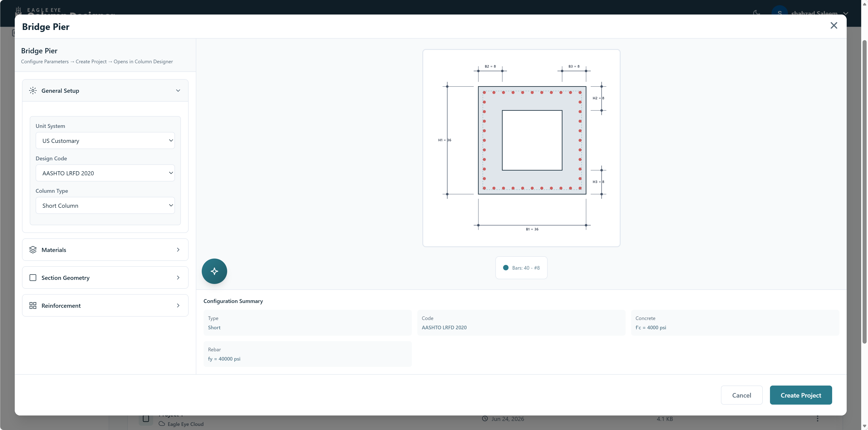This screenshot has width=868, height=430.
Task: Open the Design Code dropdown
Action: point(105,173)
